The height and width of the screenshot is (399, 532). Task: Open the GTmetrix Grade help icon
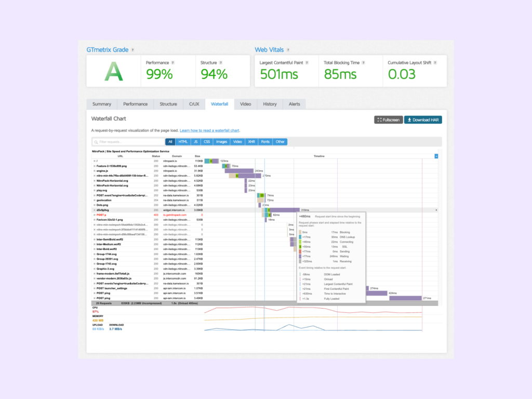click(132, 50)
